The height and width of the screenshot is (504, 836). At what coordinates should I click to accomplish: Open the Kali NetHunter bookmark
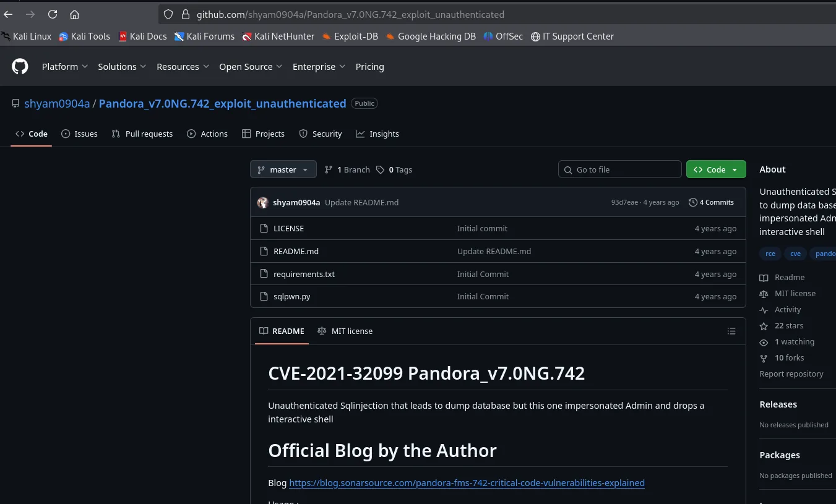[278, 36]
